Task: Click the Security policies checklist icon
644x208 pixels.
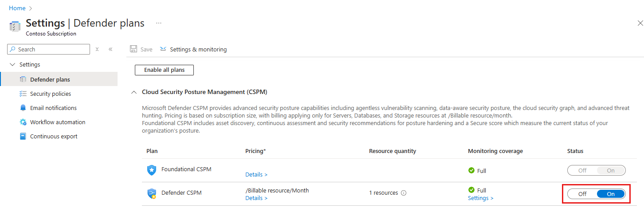Action: pyautogui.click(x=23, y=94)
